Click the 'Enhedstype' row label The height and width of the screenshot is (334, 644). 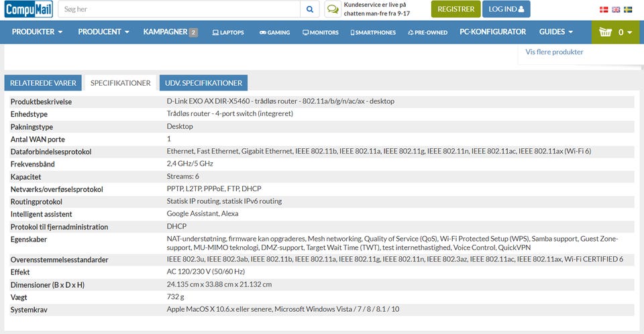(29, 114)
